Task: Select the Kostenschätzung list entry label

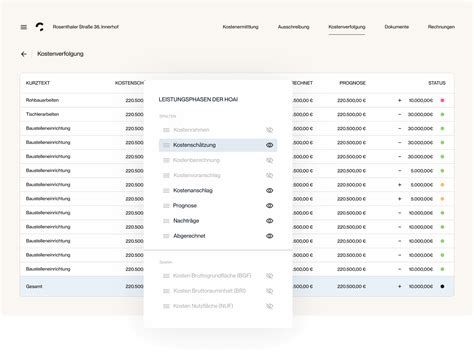Action: pos(194,145)
